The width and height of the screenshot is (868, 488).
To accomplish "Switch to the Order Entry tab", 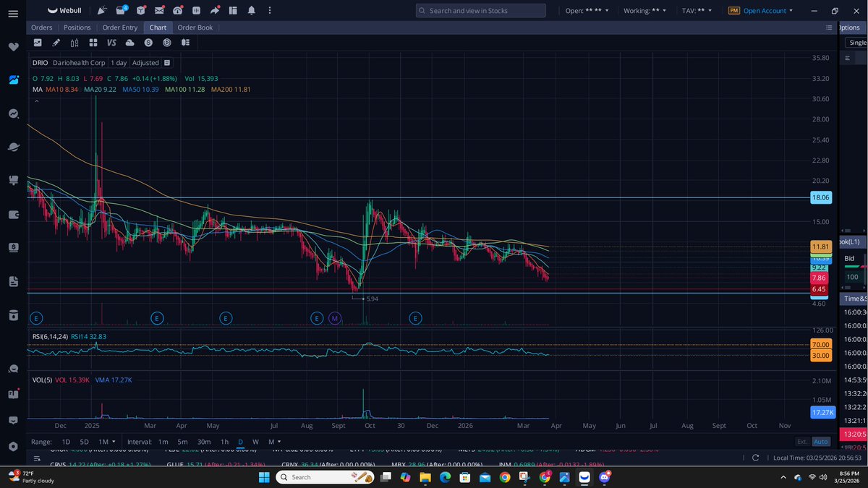I will click(x=119, y=27).
